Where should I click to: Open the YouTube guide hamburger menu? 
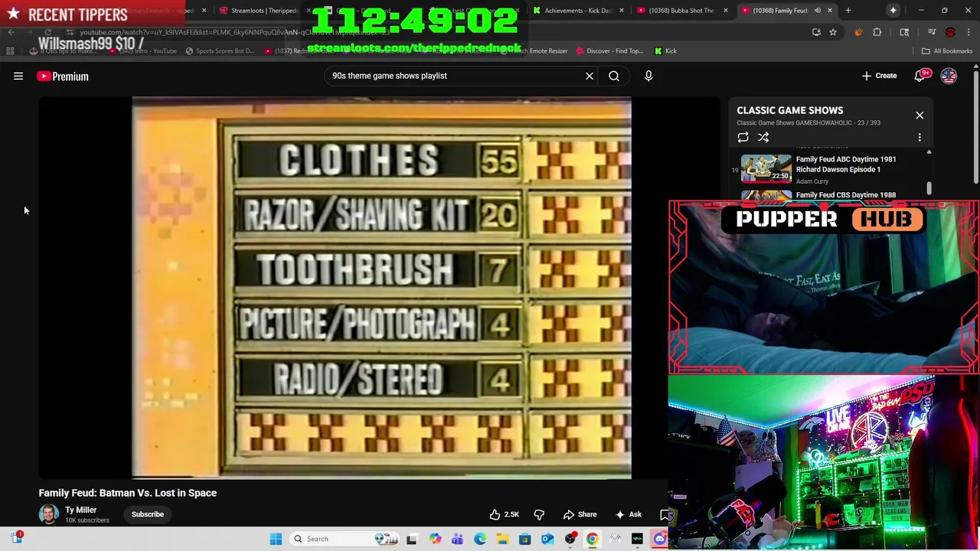click(18, 76)
